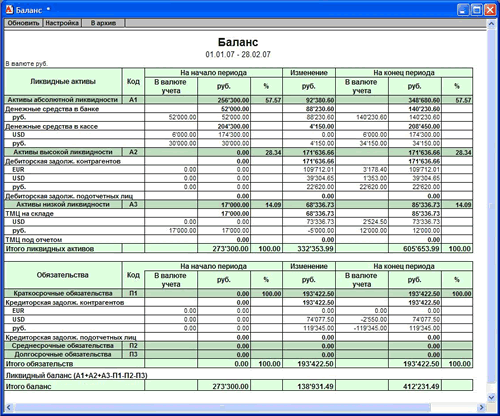Close the Баланс window

[490, 10]
